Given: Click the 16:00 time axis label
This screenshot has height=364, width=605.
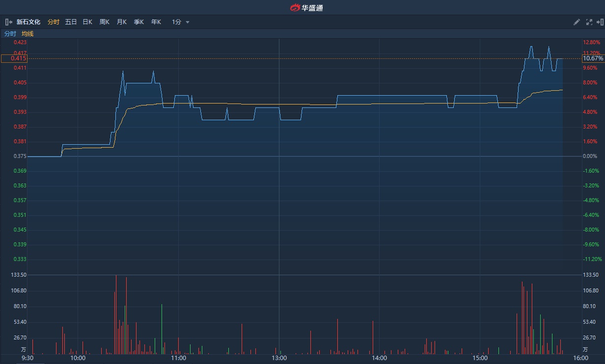Looking at the screenshot, I should pos(580,358).
